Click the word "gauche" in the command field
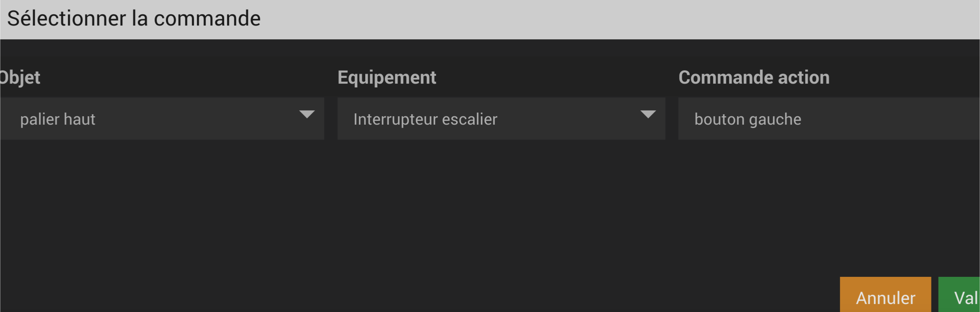Image resolution: width=980 pixels, height=312 pixels. [775, 120]
